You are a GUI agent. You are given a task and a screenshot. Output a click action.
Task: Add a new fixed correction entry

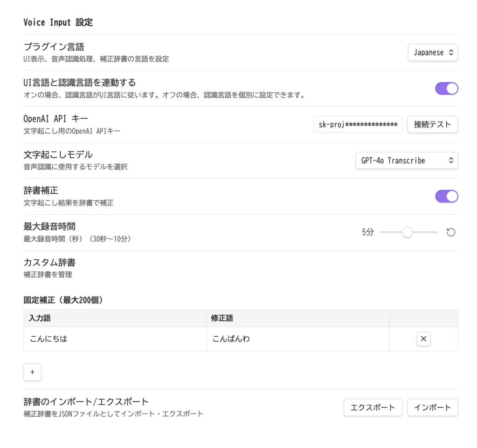(x=32, y=372)
